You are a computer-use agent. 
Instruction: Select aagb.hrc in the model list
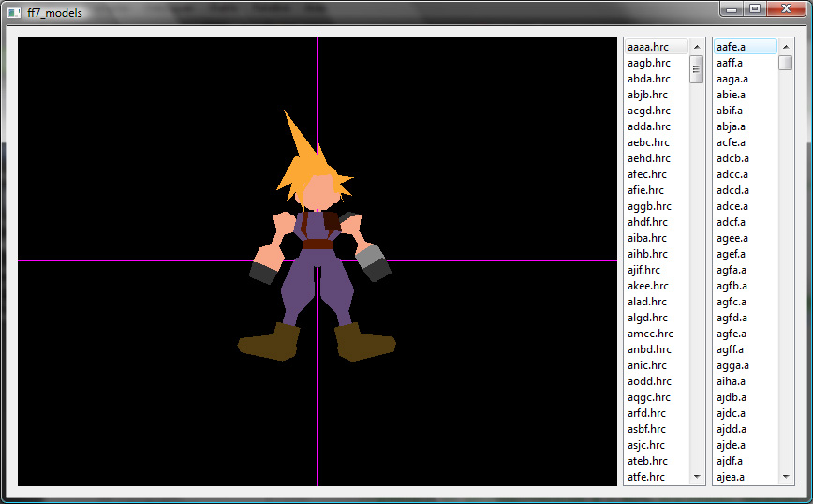657,63
